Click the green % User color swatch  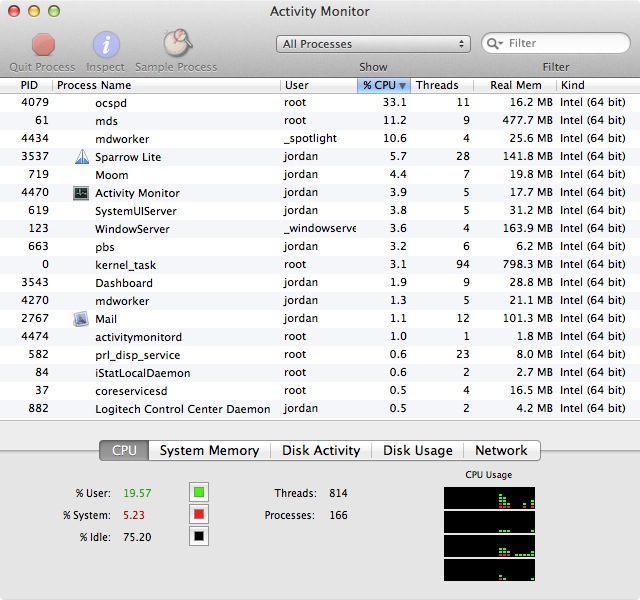(199, 492)
